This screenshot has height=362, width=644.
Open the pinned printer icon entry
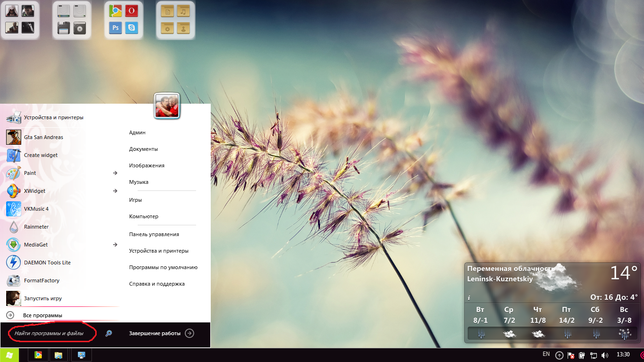[x=61, y=117]
